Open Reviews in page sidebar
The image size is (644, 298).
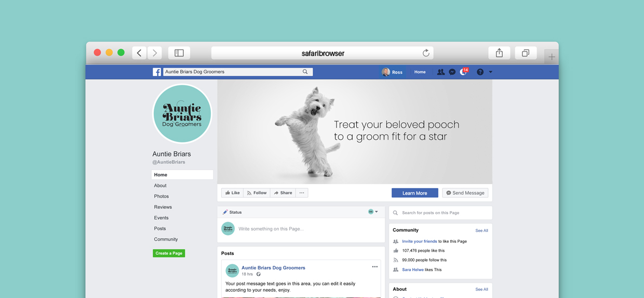coord(163,207)
